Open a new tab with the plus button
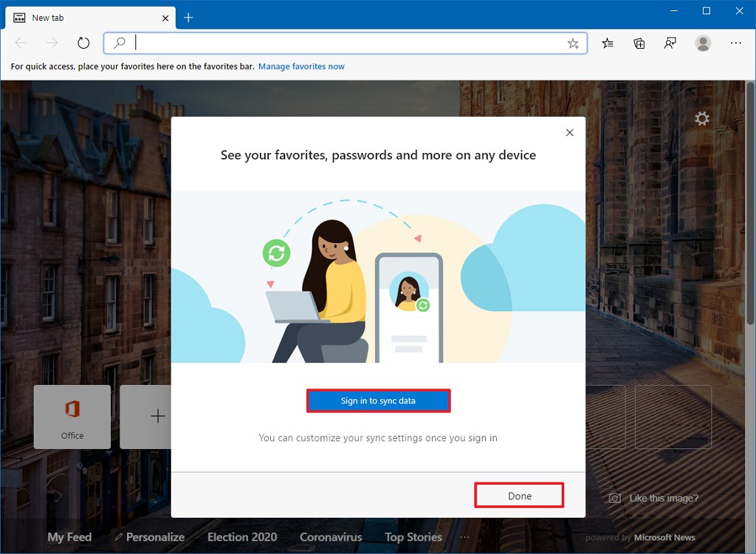This screenshot has width=756, height=554. (188, 18)
